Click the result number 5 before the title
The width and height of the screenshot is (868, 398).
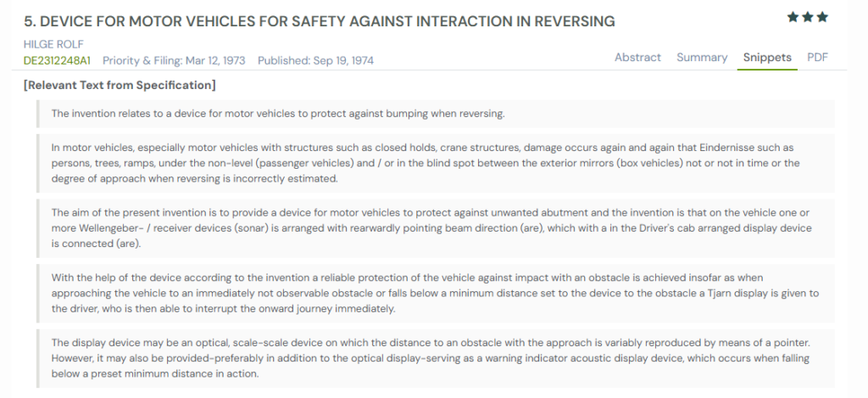[x=29, y=21]
